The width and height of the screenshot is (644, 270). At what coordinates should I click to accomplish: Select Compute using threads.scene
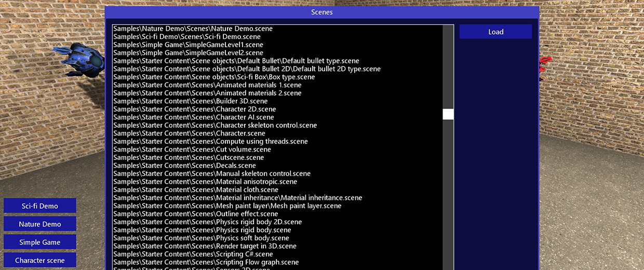(210, 141)
